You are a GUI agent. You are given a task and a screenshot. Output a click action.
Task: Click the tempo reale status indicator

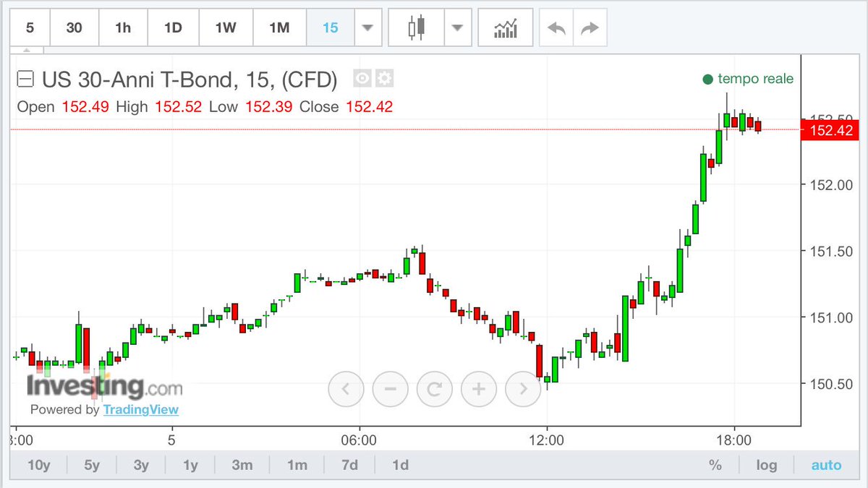coord(748,79)
